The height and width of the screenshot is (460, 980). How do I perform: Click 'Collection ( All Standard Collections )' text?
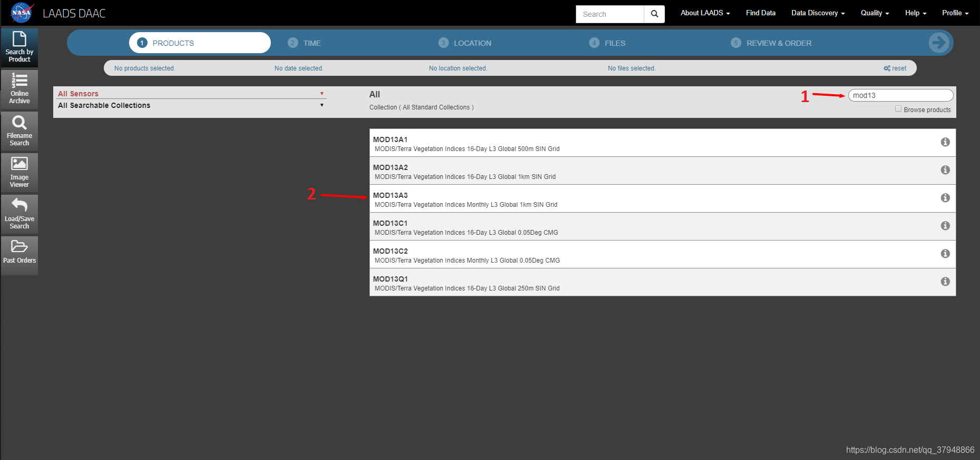pyautogui.click(x=422, y=107)
